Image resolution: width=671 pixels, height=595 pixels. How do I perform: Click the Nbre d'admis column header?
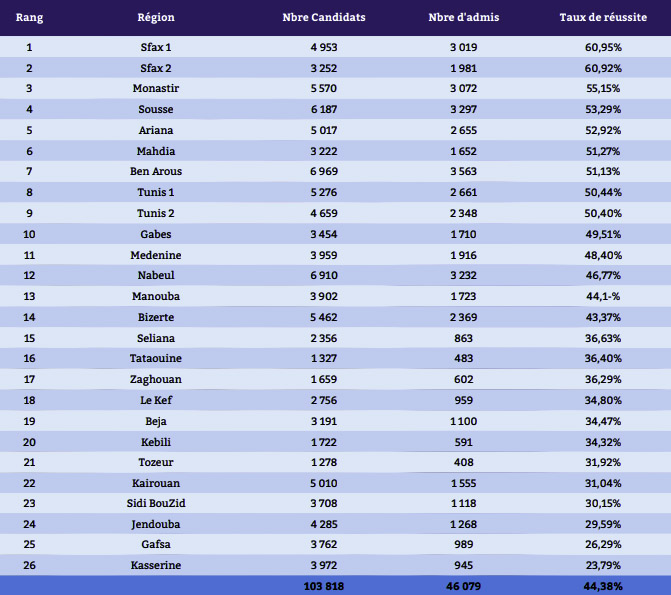click(x=464, y=18)
